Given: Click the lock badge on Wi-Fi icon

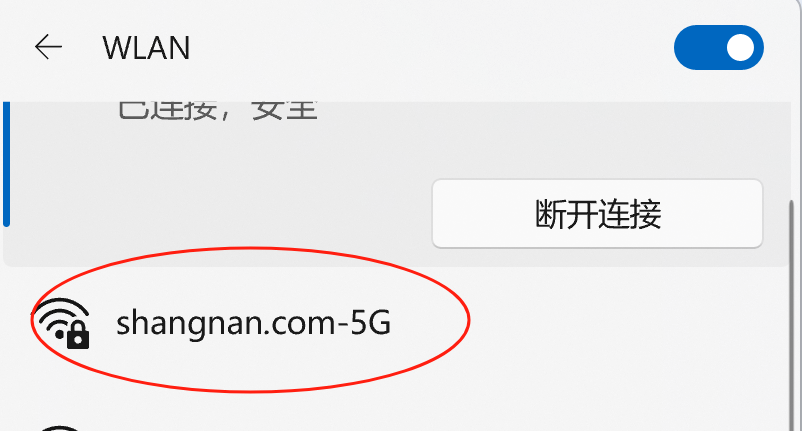Looking at the screenshot, I should tap(78, 336).
